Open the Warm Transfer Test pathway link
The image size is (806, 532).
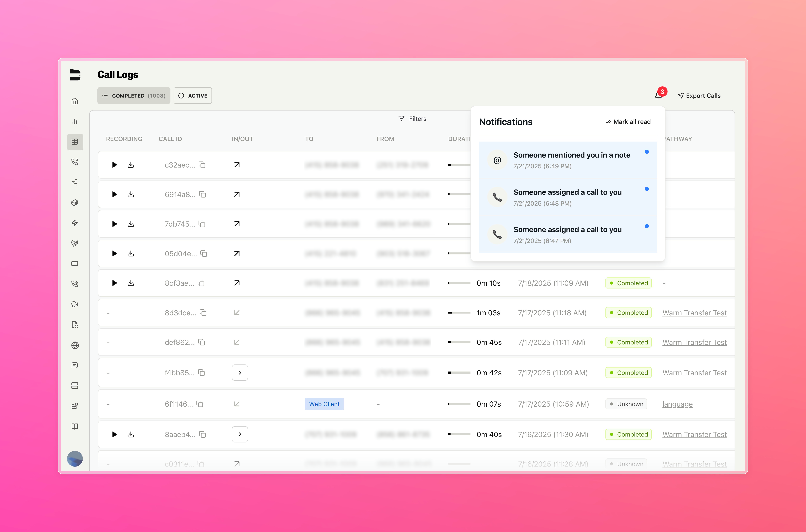(694, 313)
